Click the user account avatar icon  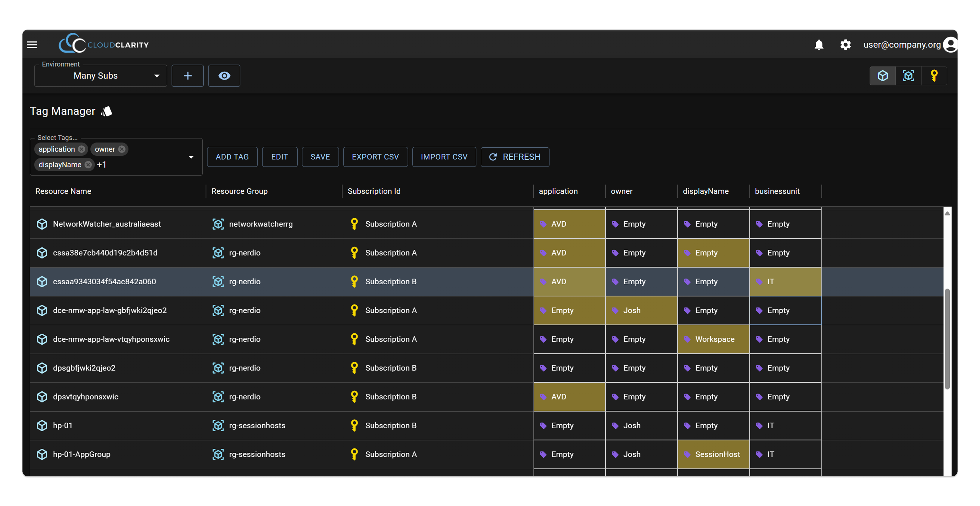pos(950,45)
